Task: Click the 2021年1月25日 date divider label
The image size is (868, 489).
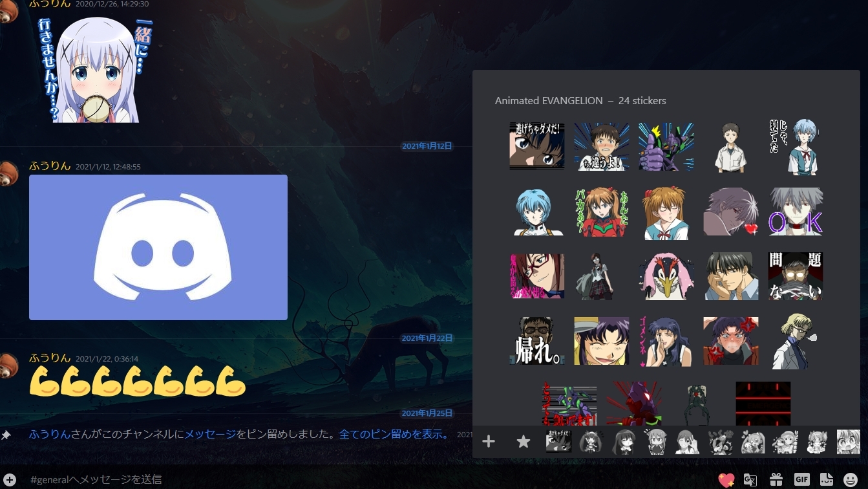Action: (x=427, y=413)
